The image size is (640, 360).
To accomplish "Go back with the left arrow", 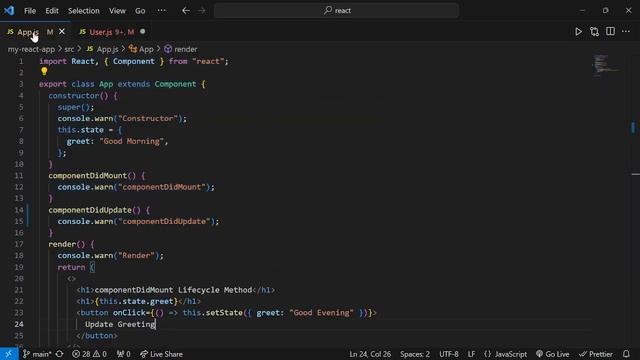I will (x=186, y=11).
